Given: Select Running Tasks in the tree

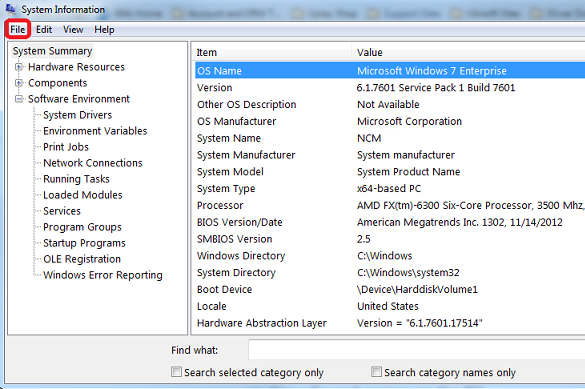Looking at the screenshot, I should pos(76,179).
